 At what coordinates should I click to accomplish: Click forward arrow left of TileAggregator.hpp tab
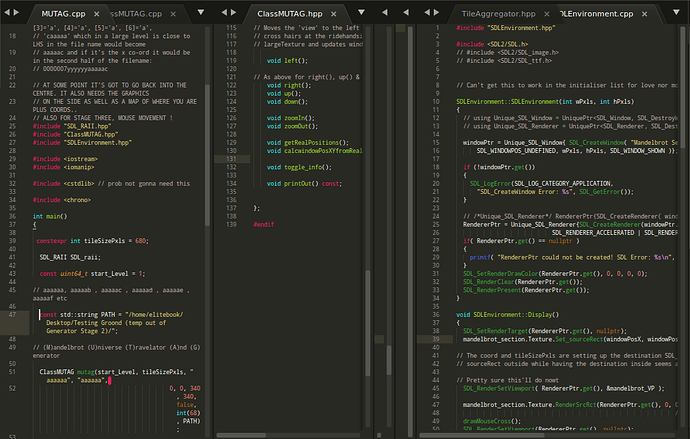coord(436,13)
